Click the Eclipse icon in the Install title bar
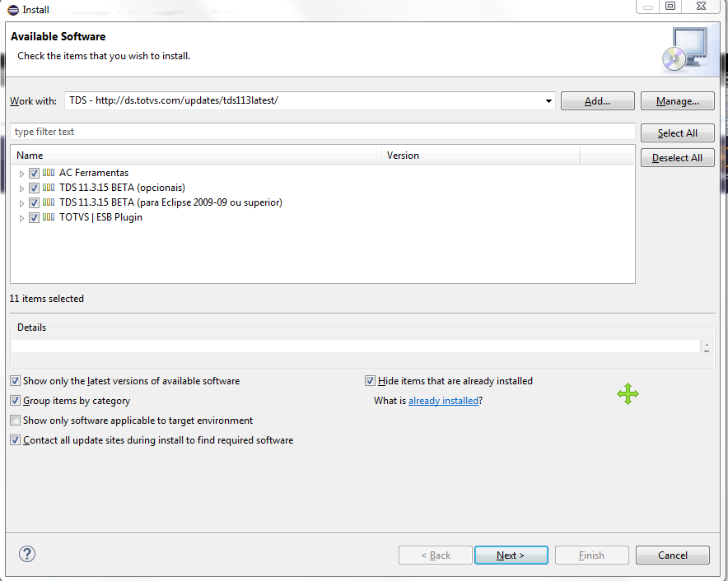728x581 pixels. coord(13,10)
